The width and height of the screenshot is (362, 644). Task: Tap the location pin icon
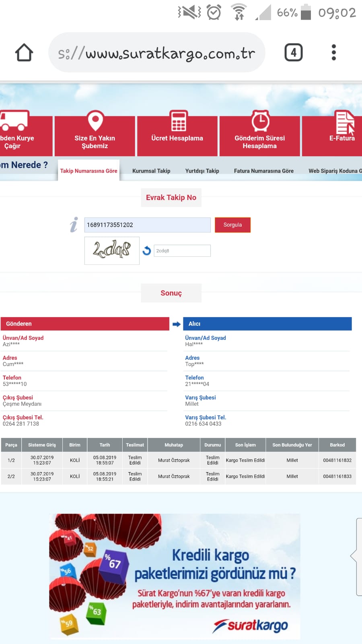click(95, 121)
